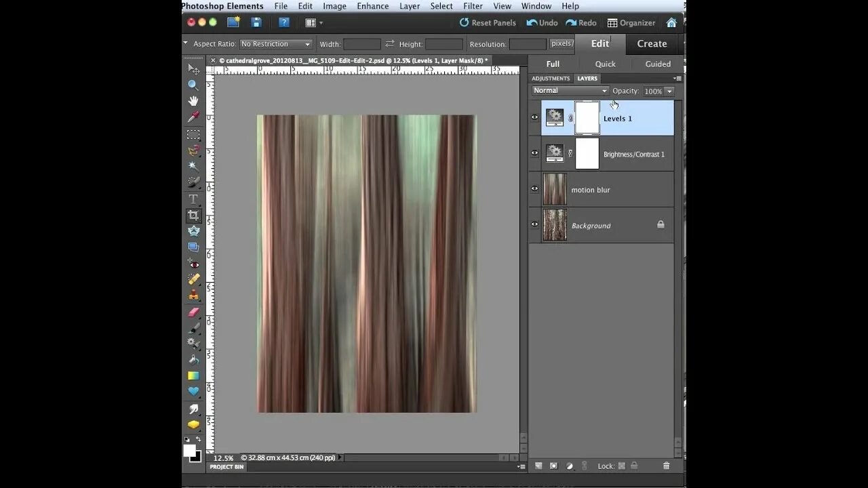Pick the Eyedropper tool
Viewport: 868px width, 488px height.
coord(193,117)
